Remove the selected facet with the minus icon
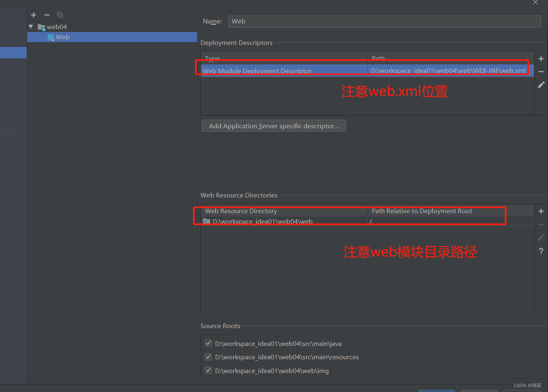Screen dimensions: 548x392 coord(47,15)
